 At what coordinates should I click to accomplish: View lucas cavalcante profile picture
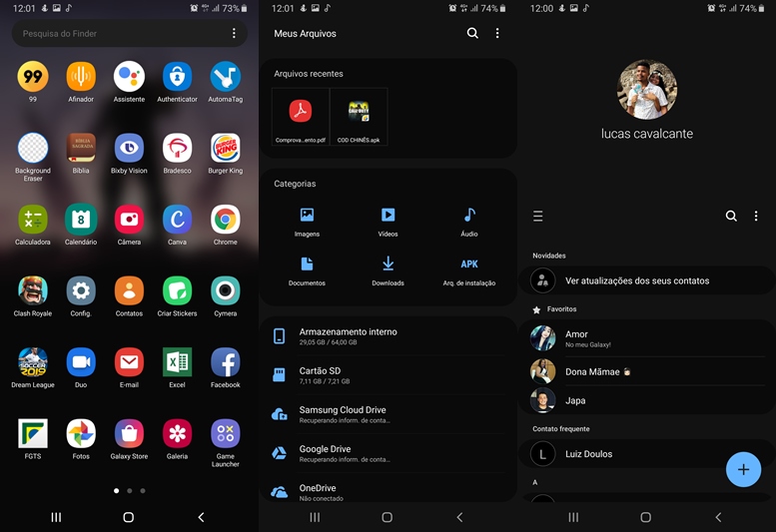tap(647, 90)
